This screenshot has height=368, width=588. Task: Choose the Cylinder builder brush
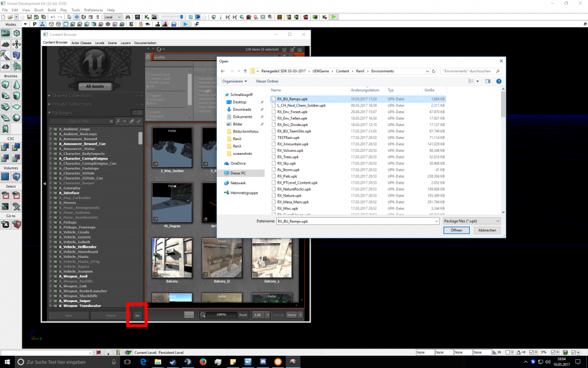coord(16,96)
